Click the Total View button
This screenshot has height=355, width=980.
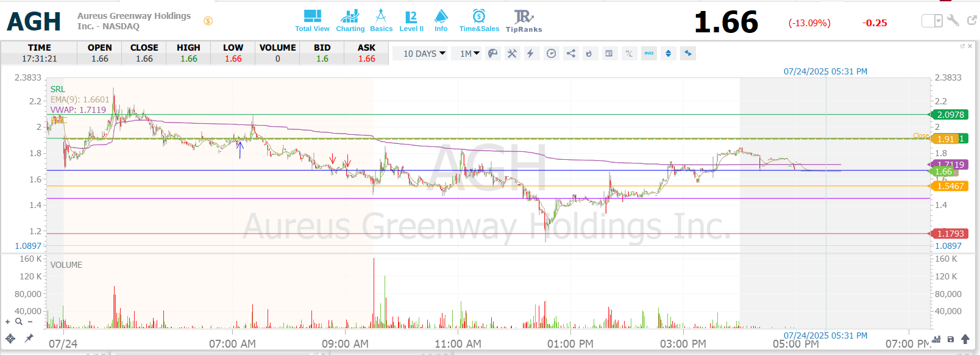click(312, 21)
